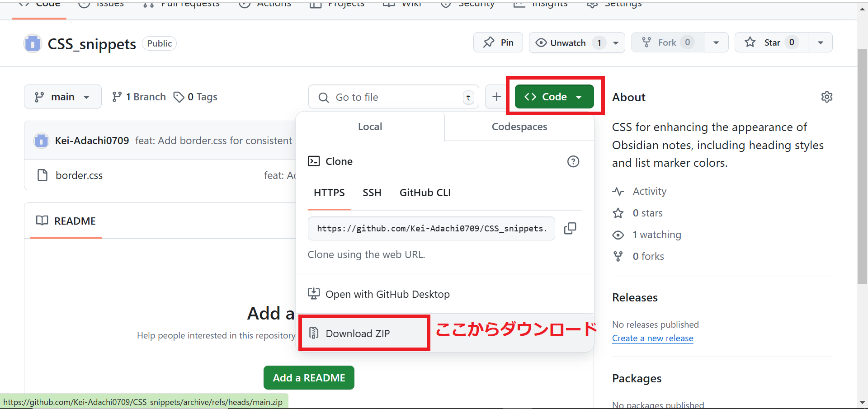
Task: Click the Public visibility badge
Action: tap(159, 43)
